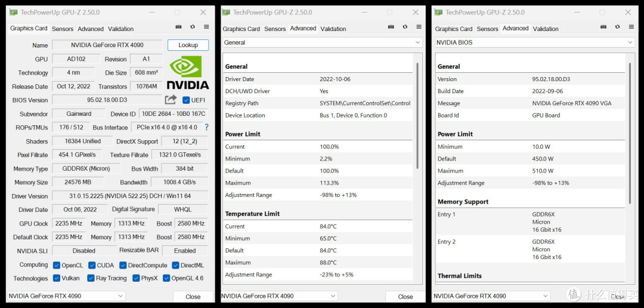
Task: Click the right window vertical scrollbar
Action: [630, 133]
